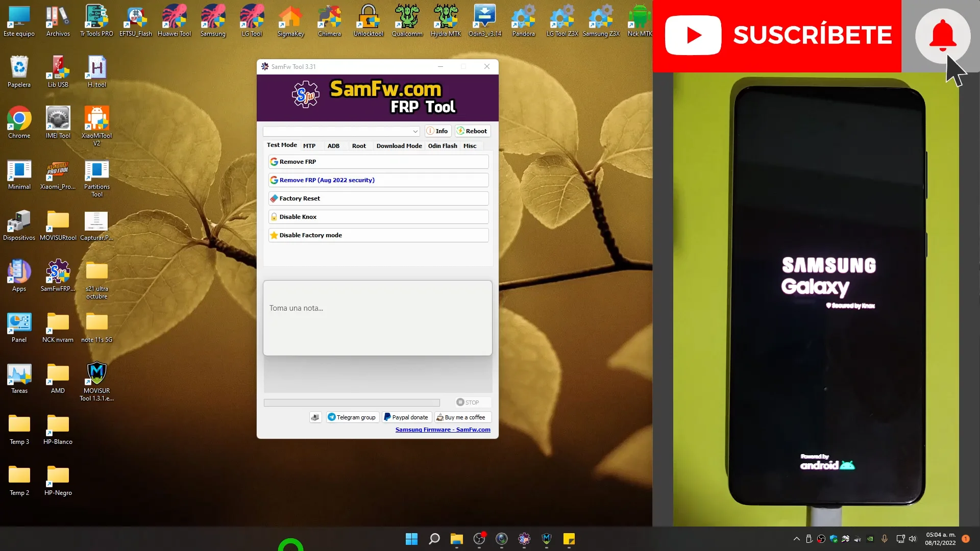Click the Disable Knox option
Image resolution: width=980 pixels, height=551 pixels.
[378, 216]
